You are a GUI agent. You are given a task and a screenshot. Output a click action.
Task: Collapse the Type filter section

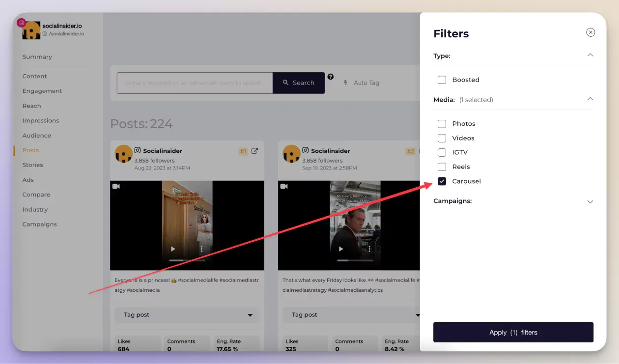tap(590, 56)
